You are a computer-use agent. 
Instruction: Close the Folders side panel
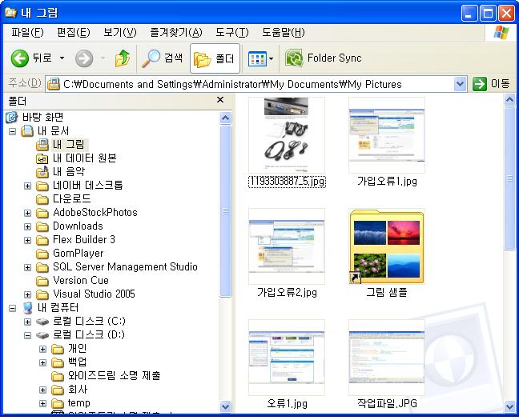(x=220, y=101)
